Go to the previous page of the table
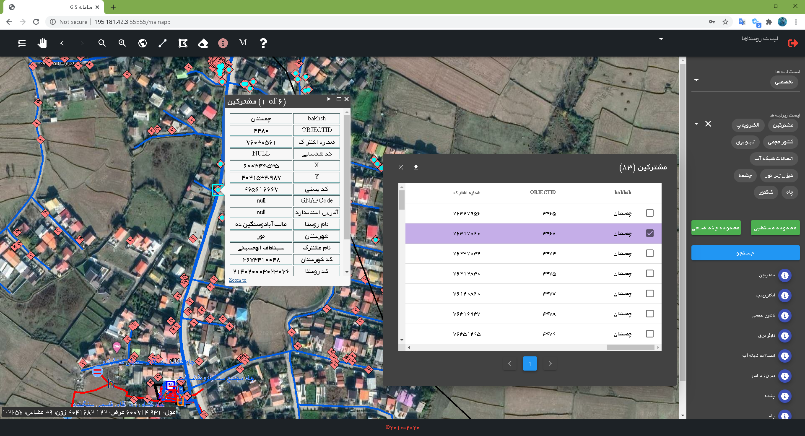 (509, 364)
